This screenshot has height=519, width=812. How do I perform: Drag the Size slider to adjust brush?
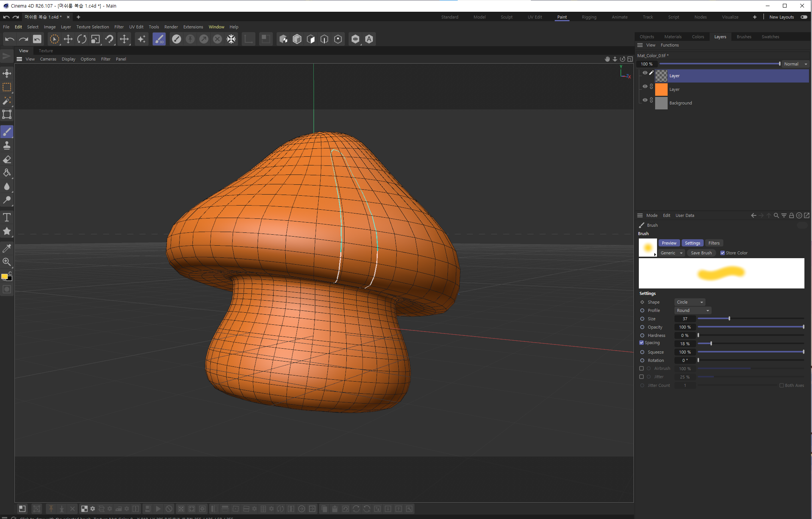729,319
